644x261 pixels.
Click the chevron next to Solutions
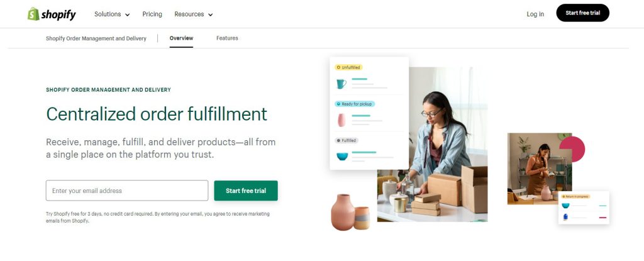(127, 15)
